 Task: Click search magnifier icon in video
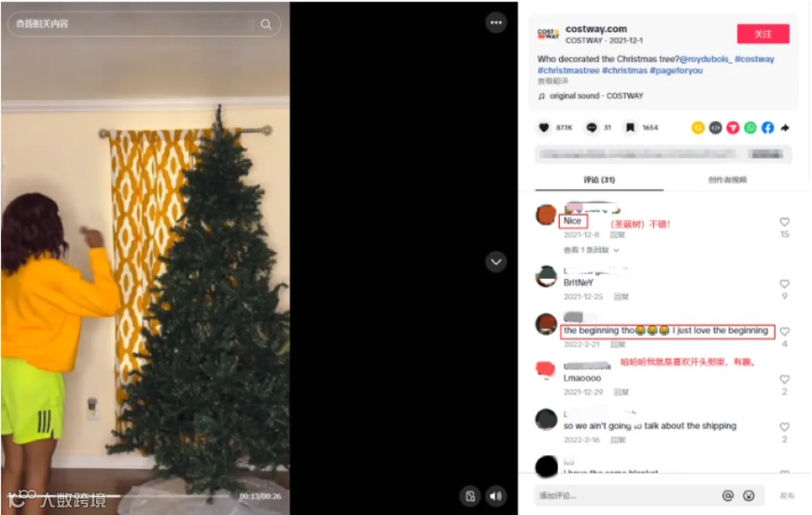point(266,24)
